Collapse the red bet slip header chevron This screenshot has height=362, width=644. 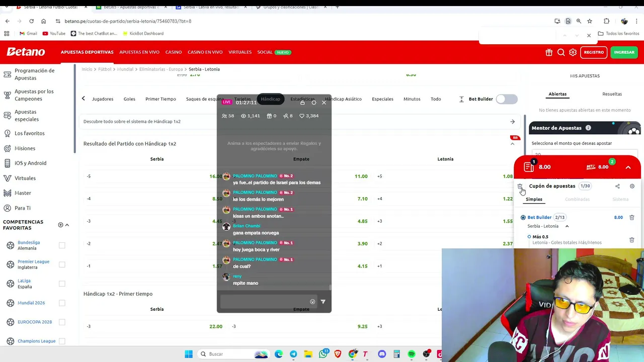(628, 167)
